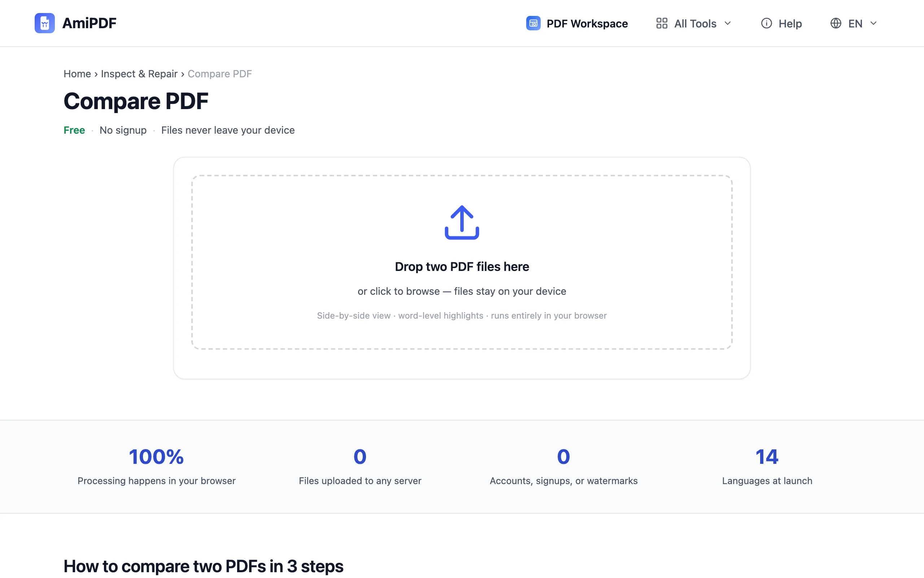Click the All Tools grid icon

pyautogui.click(x=662, y=23)
